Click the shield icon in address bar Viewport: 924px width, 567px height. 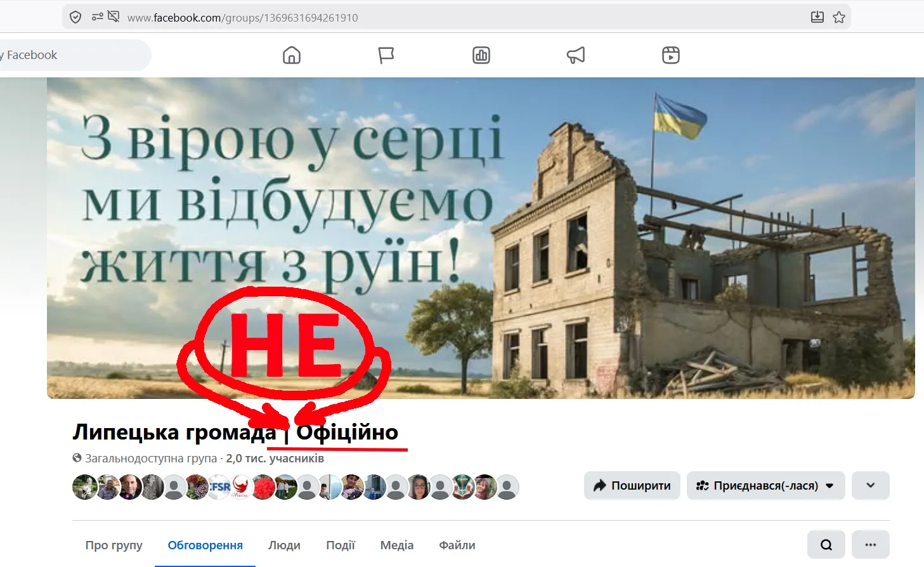(75, 17)
